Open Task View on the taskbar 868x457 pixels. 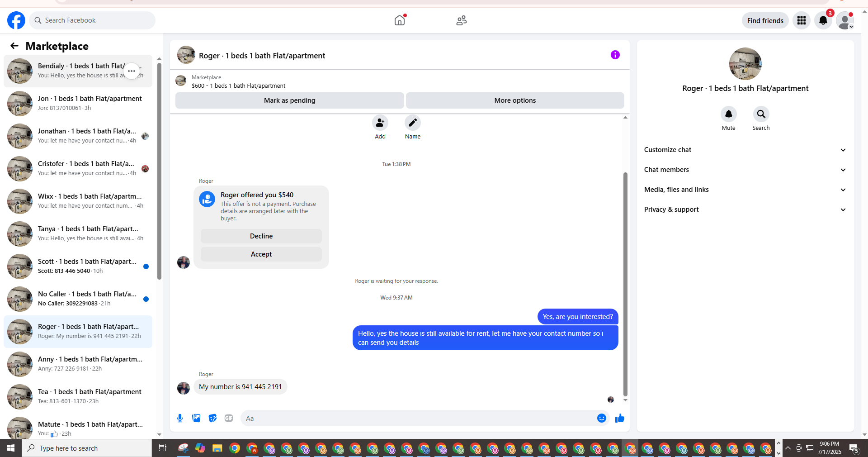[162, 448]
